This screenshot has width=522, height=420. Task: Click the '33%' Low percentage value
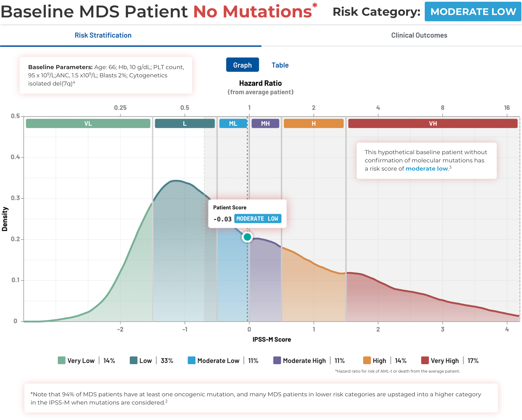click(167, 361)
